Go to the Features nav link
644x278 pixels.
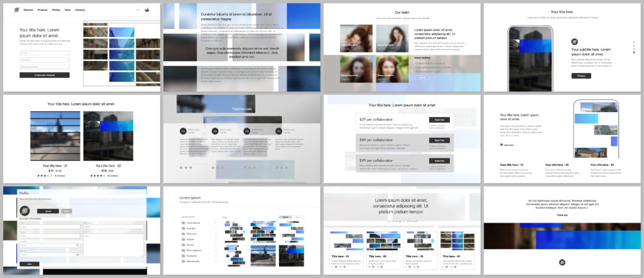[29, 10]
